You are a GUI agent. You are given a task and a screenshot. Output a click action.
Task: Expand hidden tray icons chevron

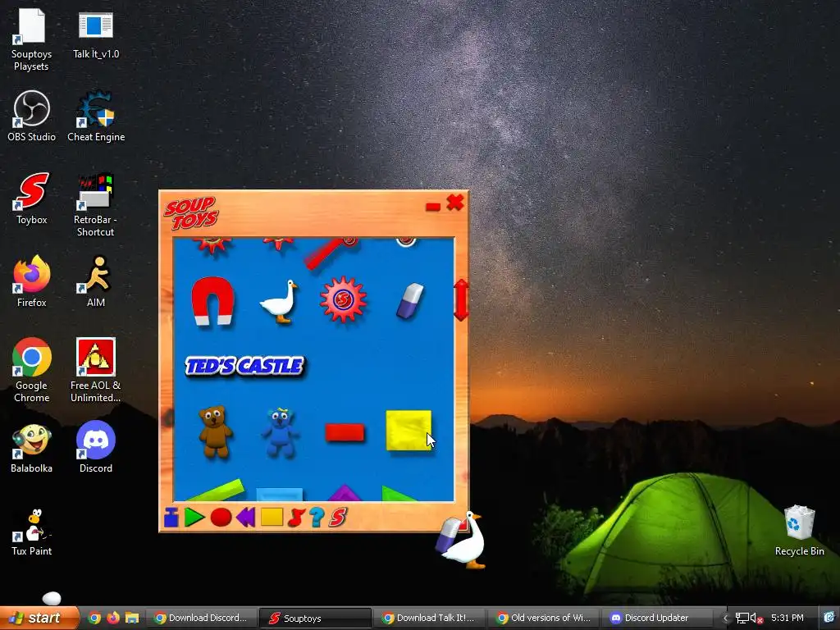pos(725,619)
